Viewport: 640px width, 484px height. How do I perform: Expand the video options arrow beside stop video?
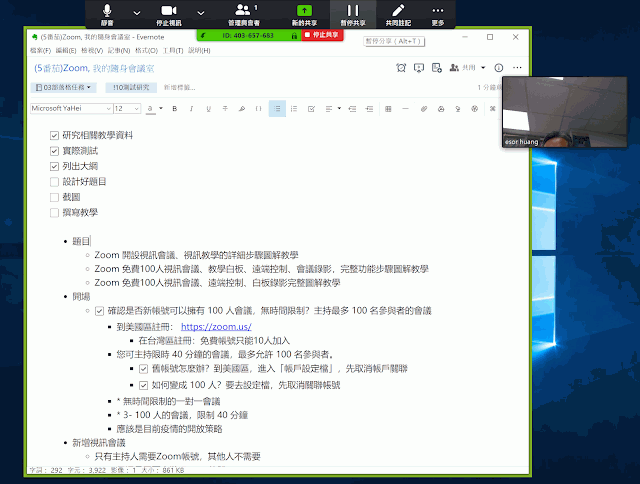(200, 13)
